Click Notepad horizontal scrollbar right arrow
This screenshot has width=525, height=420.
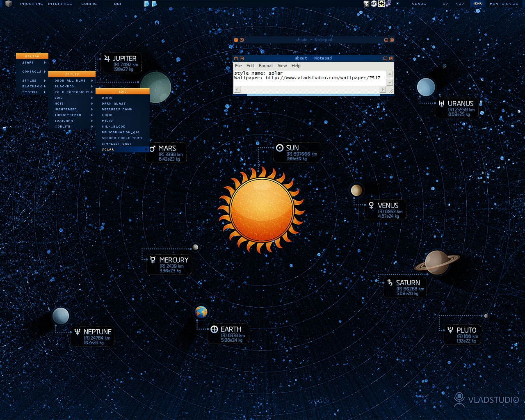coord(383,89)
